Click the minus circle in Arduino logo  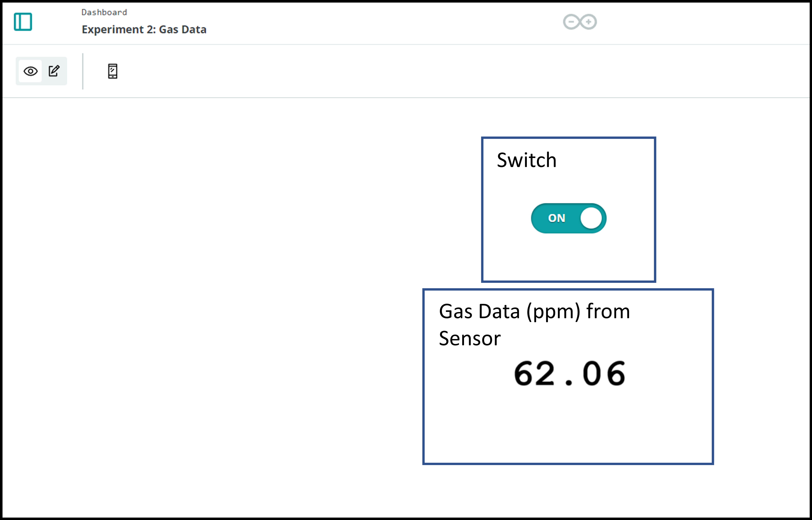[571, 22]
